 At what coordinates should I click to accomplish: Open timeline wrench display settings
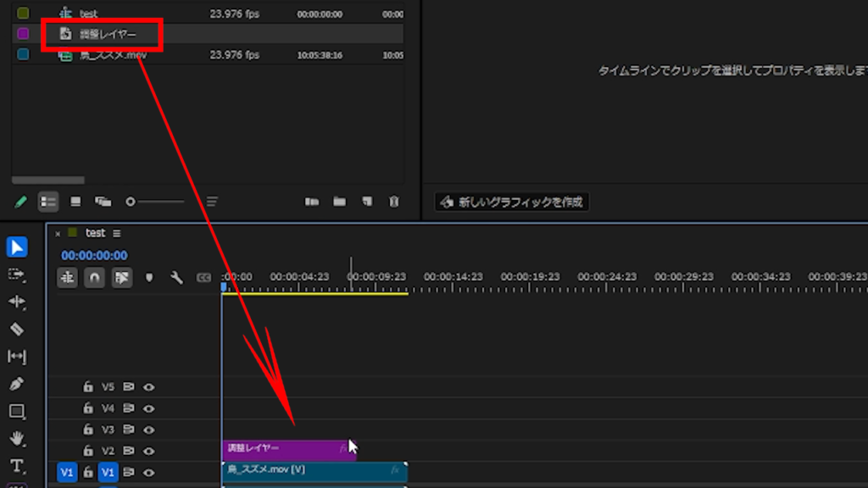coord(176,277)
